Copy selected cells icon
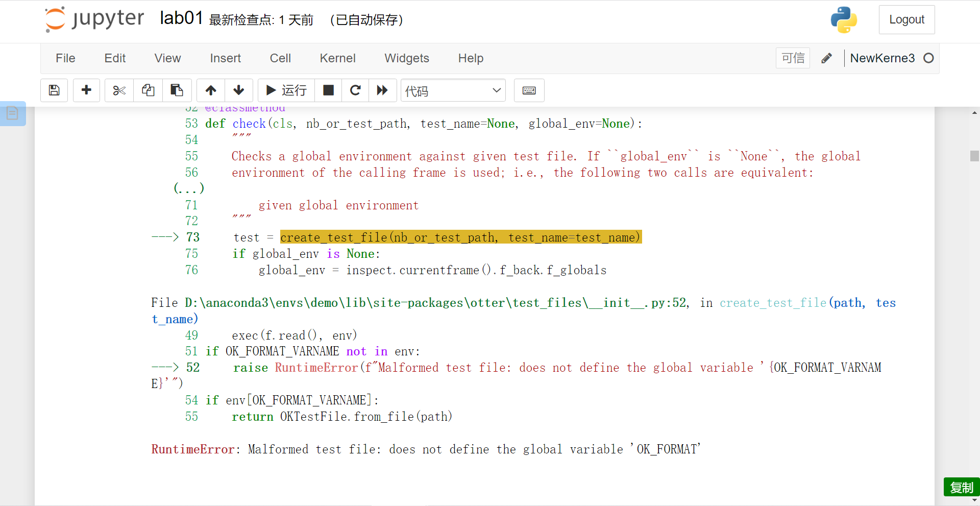Viewport: 980px width, 506px height. [148, 90]
